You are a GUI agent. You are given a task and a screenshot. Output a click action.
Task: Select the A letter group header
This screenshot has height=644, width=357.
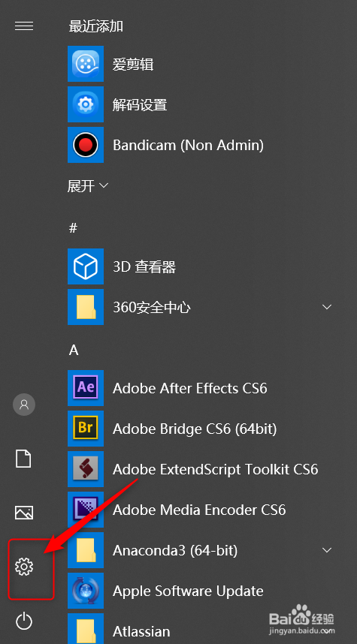(x=74, y=350)
